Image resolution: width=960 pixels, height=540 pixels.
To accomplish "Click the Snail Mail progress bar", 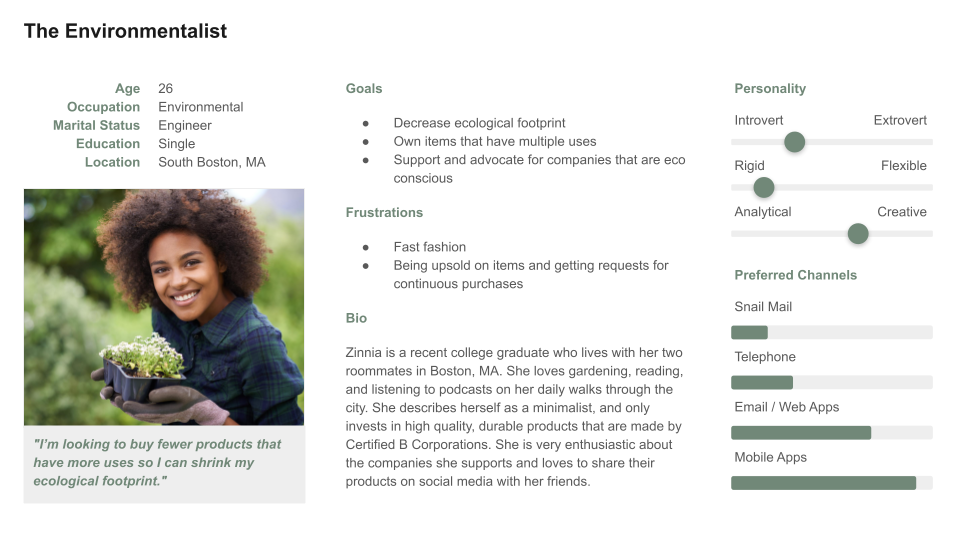I will 831,332.
